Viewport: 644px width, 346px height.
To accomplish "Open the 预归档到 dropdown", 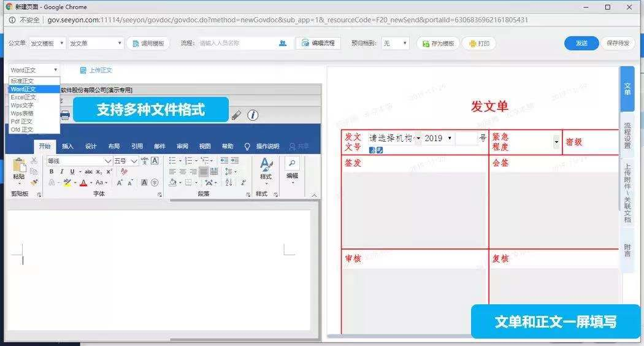I will click(396, 44).
